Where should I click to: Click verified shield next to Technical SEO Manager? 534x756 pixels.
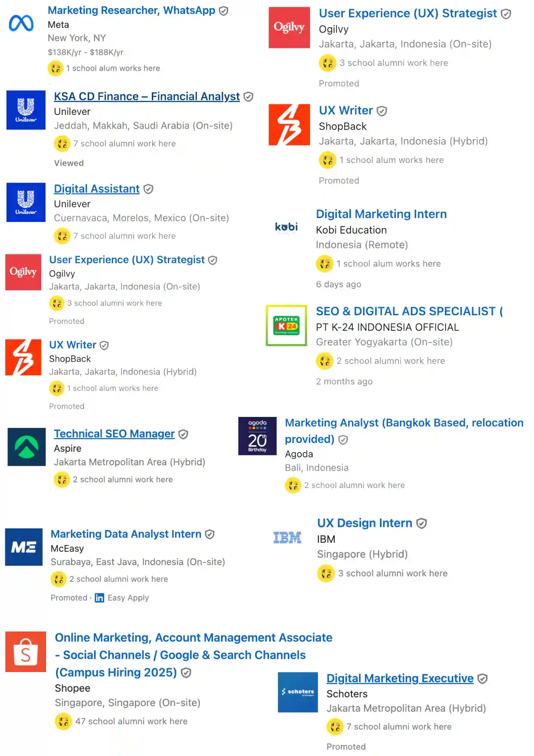click(183, 434)
